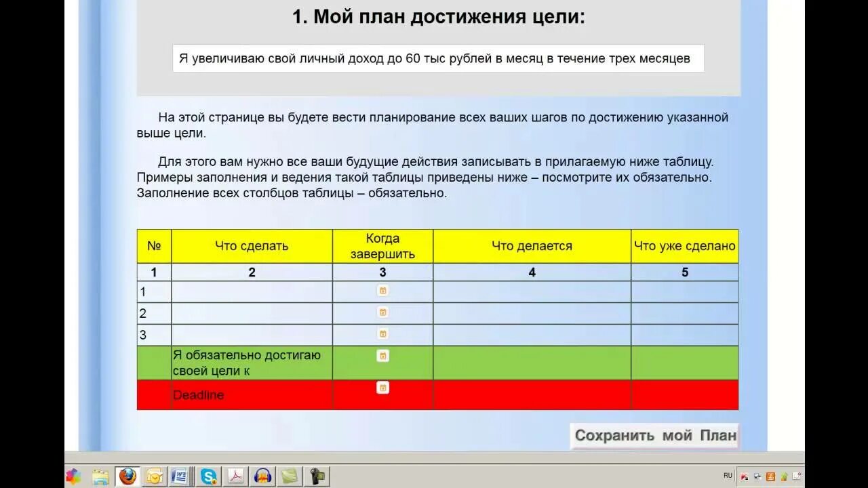
Task: Click the Что делается cell in row 3
Action: point(532,335)
